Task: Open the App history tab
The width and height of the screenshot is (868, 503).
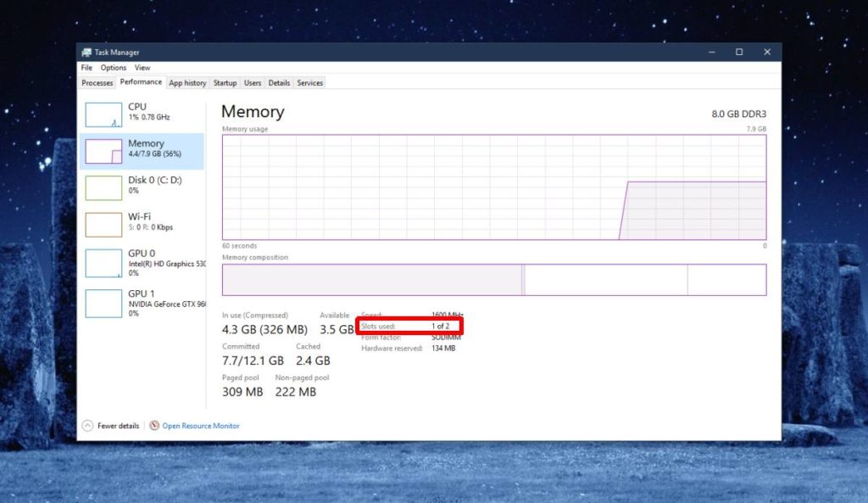Action: point(187,82)
